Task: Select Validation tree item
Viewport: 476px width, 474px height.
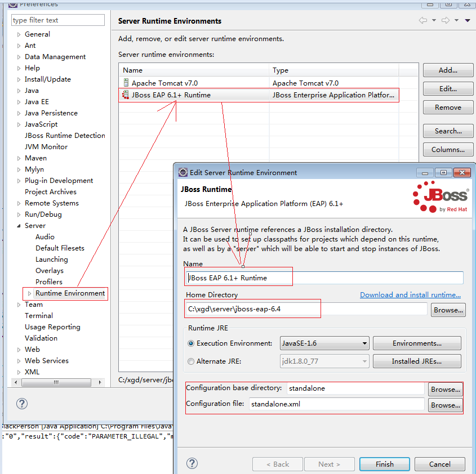Action: pos(41,338)
